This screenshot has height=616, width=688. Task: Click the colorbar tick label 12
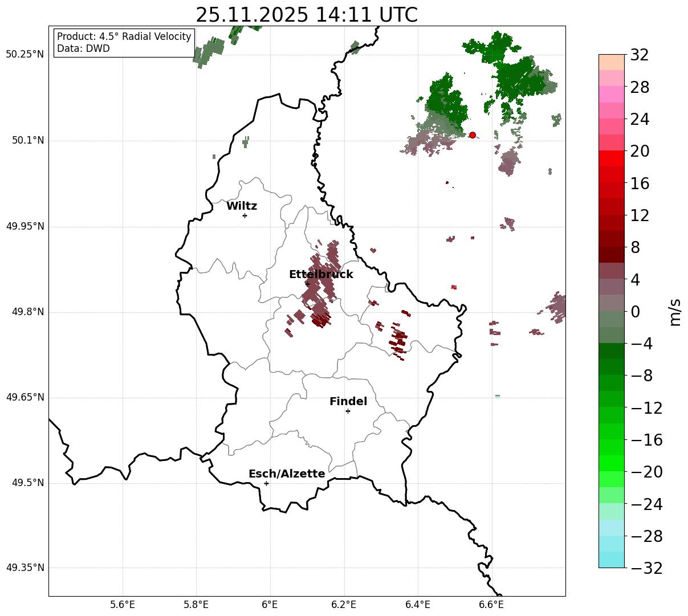pos(640,215)
